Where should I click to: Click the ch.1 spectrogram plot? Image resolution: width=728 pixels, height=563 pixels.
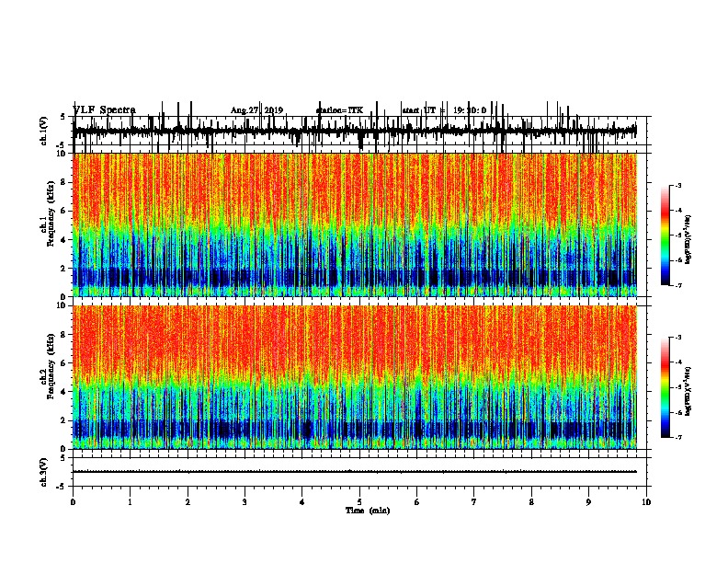(355, 224)
